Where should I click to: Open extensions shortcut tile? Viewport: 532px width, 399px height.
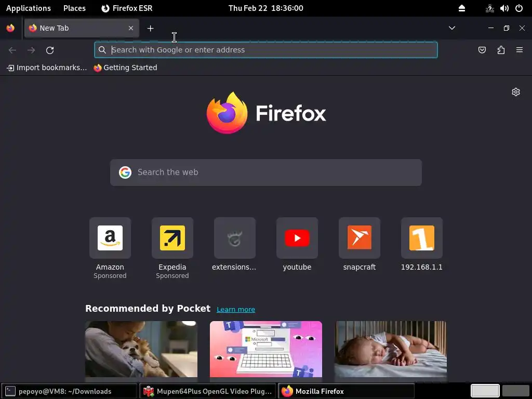coord(234,245)
